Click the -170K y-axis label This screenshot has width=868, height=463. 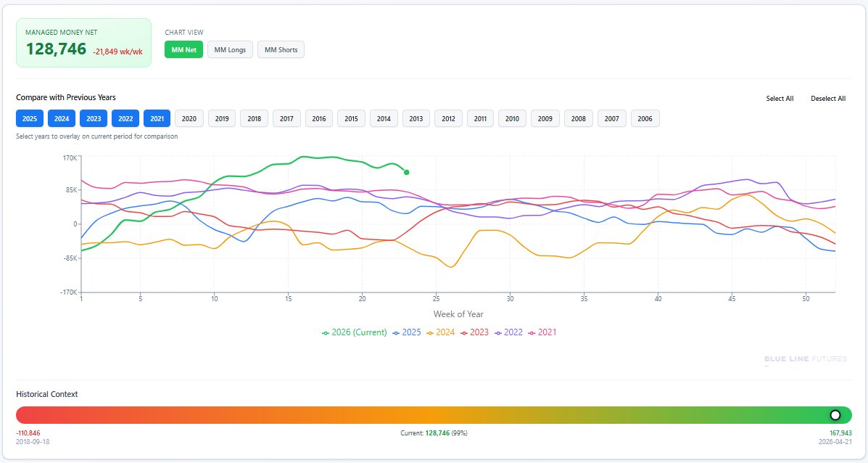click(x=69, y=292)
